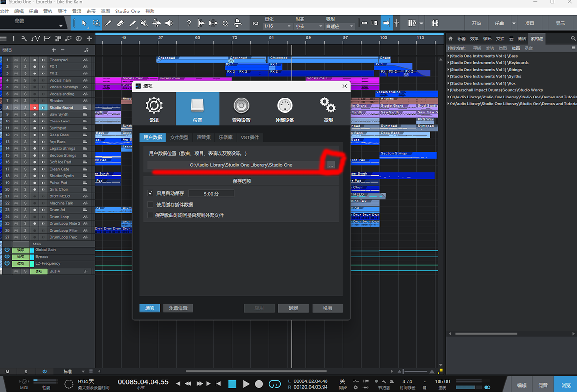
Task: Select the Arrow tool in the toolbar
Action: 84,23
